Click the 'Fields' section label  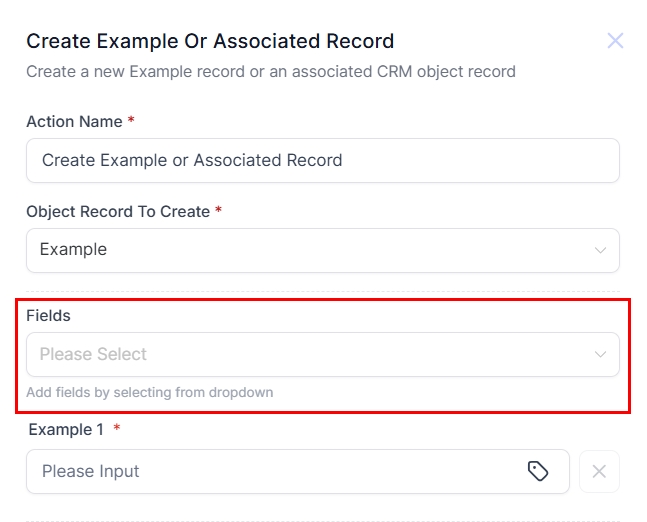48,315
